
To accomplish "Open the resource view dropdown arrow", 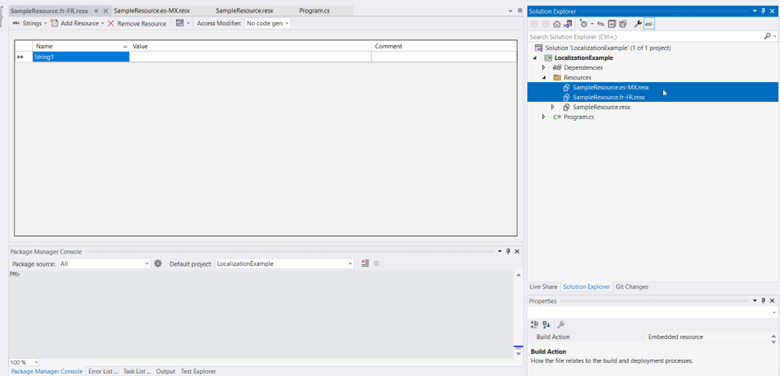I will (x=189, y=23).
